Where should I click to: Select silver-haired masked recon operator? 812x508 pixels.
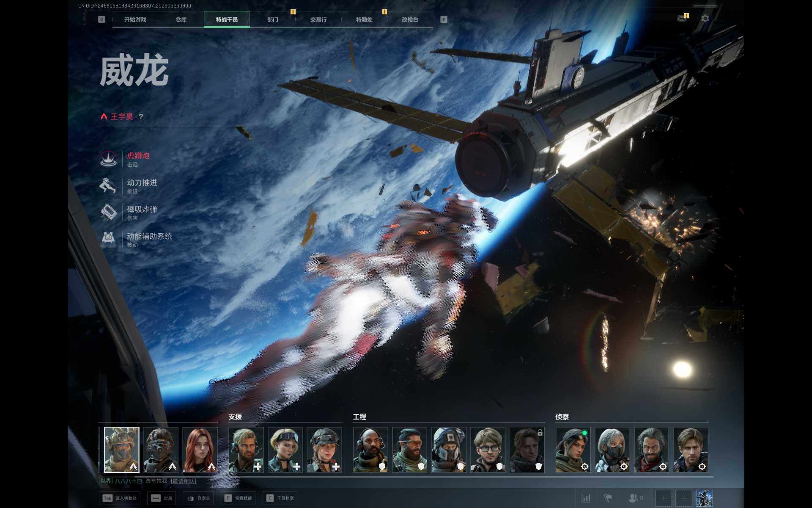[612, 450]
